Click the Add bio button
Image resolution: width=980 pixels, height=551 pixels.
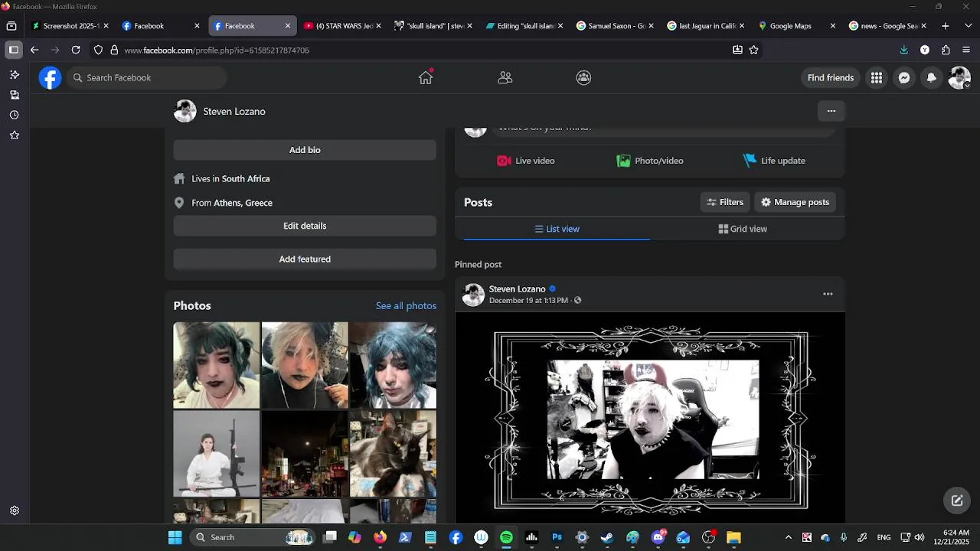click(305, 150)
